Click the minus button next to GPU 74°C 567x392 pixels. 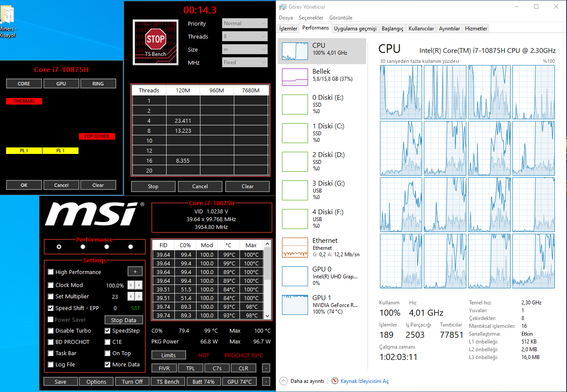[266, 382]
